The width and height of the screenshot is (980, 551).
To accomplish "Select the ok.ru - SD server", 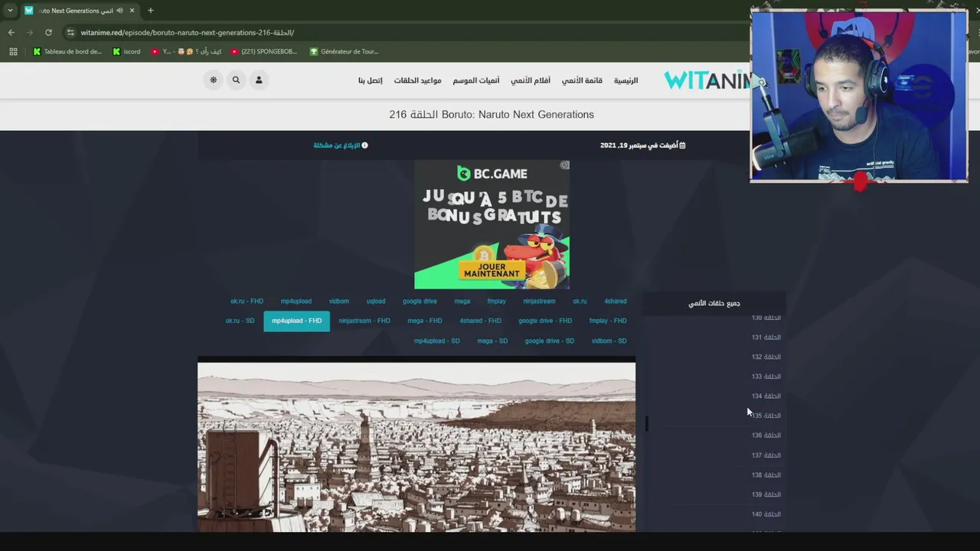I will click(240, 321).
